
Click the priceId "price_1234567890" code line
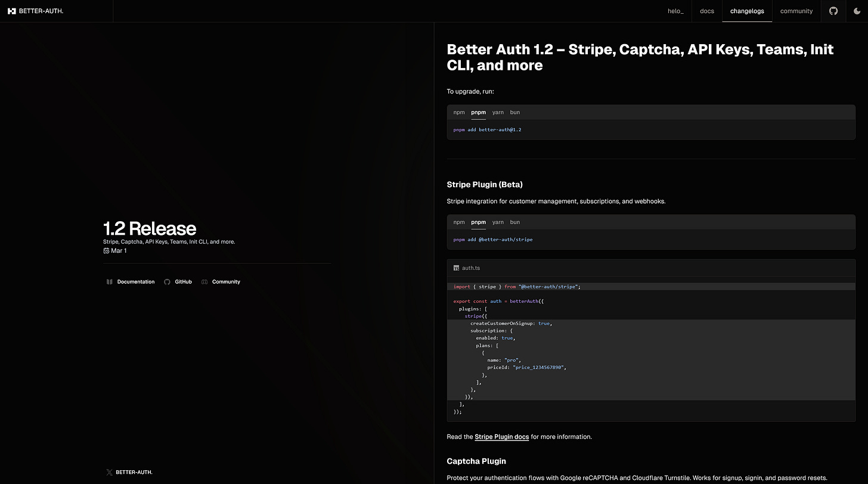526,367
